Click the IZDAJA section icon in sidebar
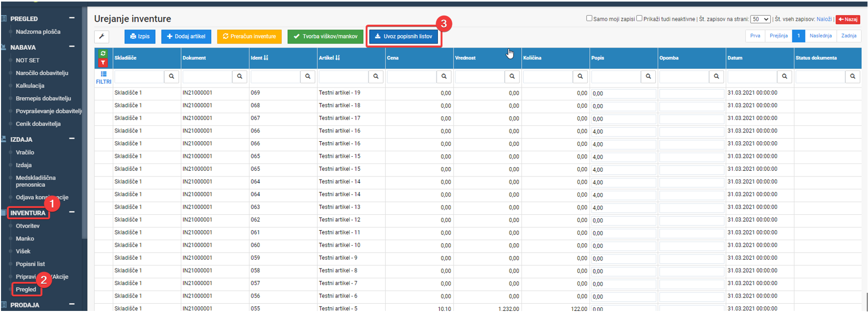This screenshot has width=868, height=313. [x=4, y=139]
